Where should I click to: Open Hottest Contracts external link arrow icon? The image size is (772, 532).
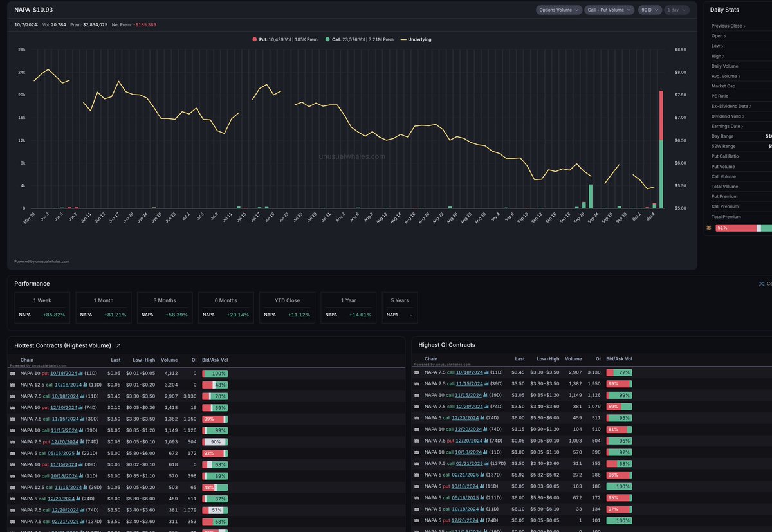point(117,345)
